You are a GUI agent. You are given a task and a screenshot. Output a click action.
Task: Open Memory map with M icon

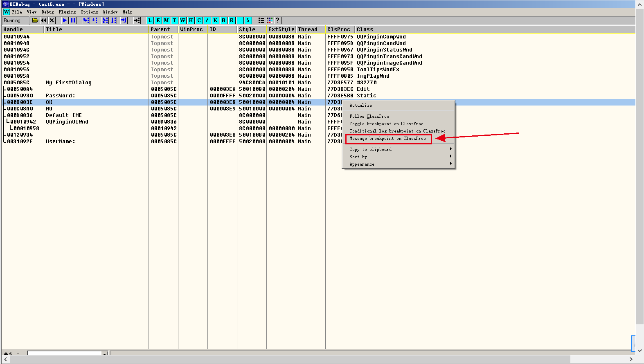167,20
